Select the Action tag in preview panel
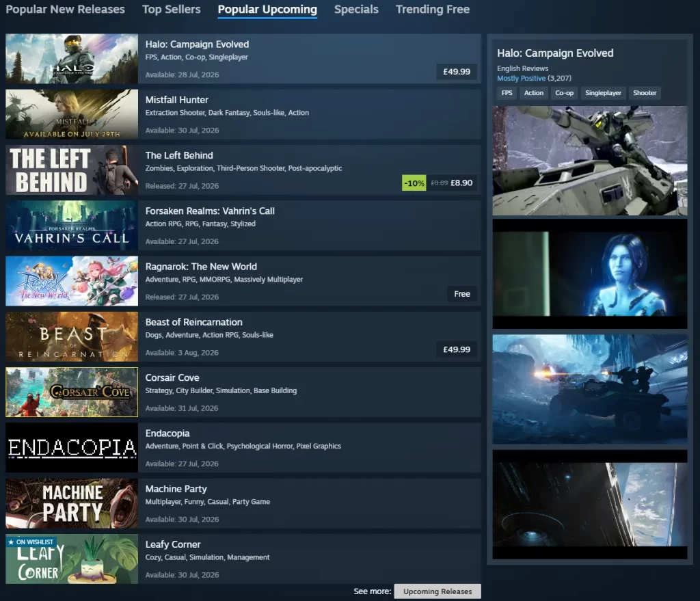This screenshot has width=700, height=601. pyautogui.click(x=533, y=93)
